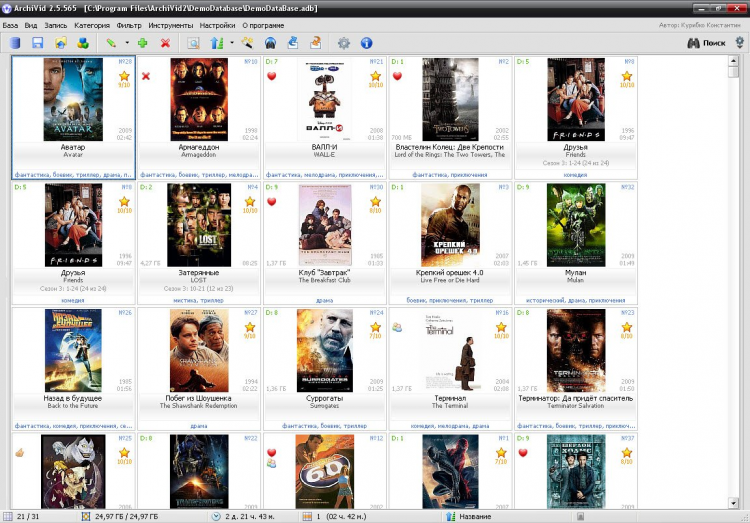Click the Поиск search button

tap(706, 43)
